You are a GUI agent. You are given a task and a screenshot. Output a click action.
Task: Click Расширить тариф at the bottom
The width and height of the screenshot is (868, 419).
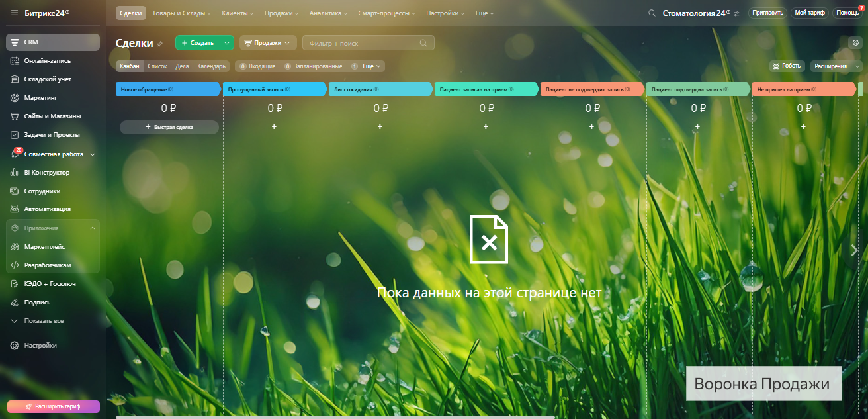(x=53, y=406)
